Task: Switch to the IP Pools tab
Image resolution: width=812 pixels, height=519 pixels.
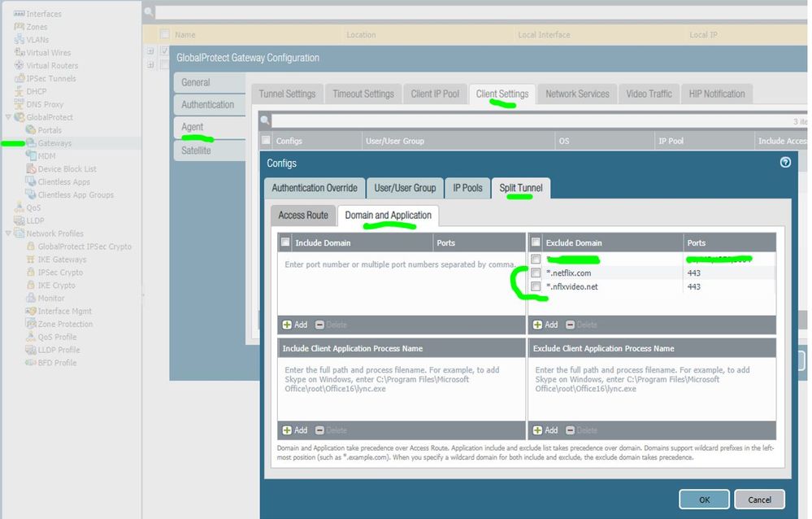Action: point(467,188)
